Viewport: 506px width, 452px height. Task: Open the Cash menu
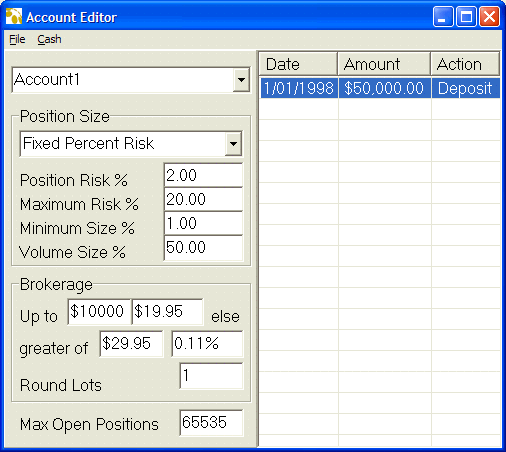pyautogui.click(x=49, y=39)
